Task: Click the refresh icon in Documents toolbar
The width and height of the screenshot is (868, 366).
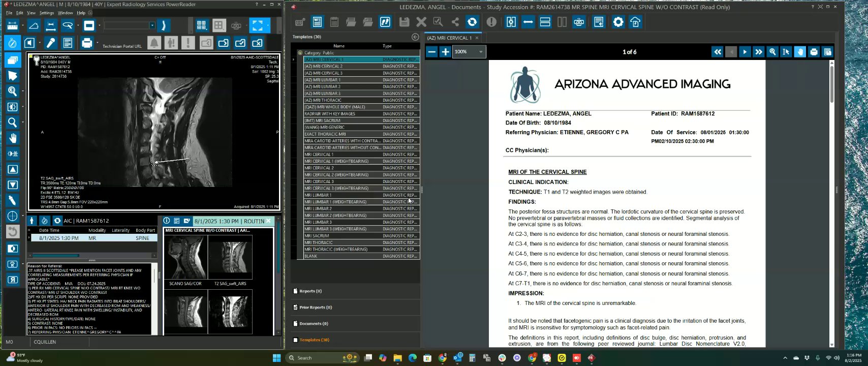Action: tap(472, 22)
